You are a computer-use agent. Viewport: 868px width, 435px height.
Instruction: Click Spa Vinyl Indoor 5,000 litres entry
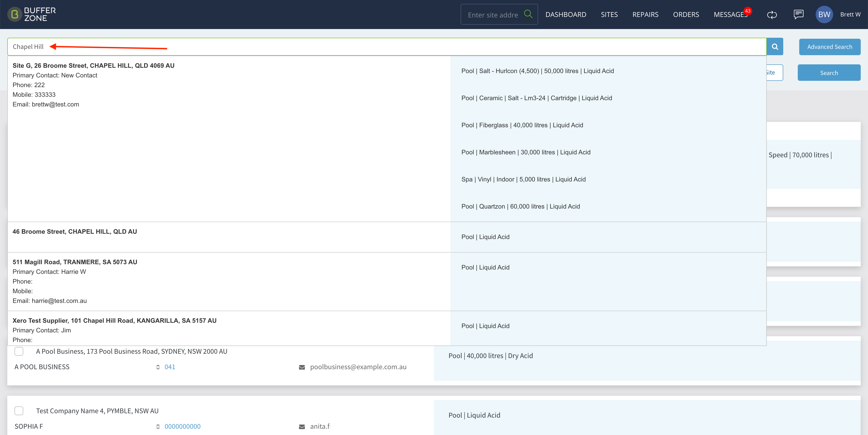point(523,180)
